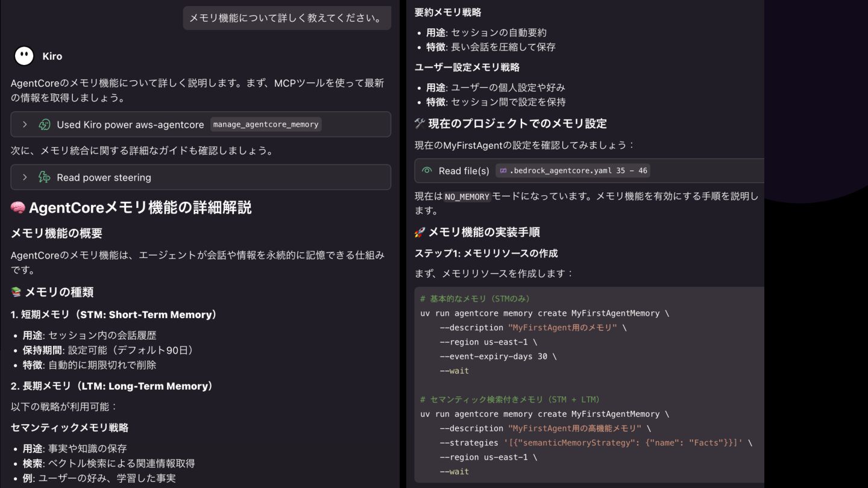
Task: Click the purple file icon before .bedrock_agentcore.yaml
Action: (503, 170)
